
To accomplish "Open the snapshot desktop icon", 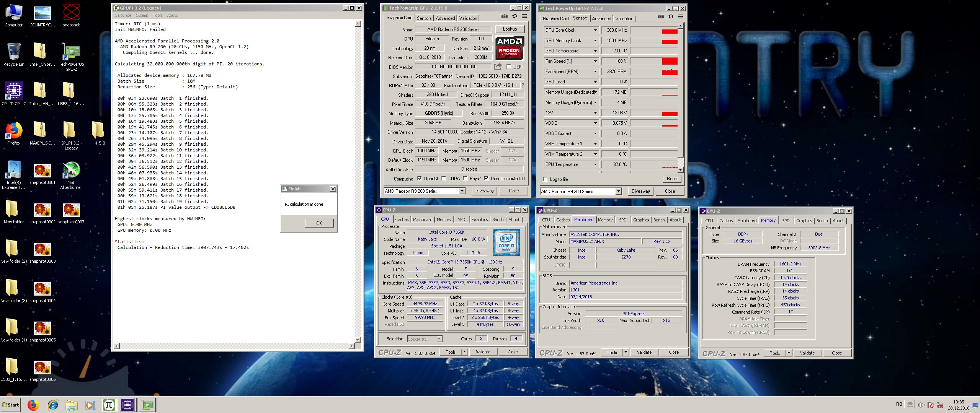I will (x=71, y=16).
